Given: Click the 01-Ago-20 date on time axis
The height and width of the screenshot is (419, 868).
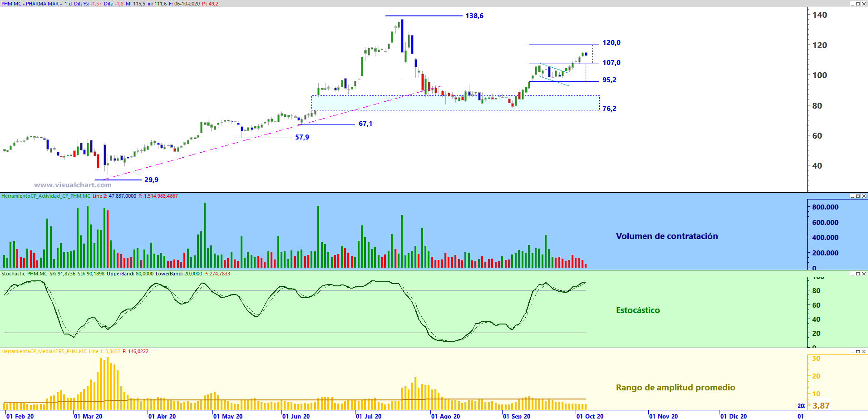Looking at the screenshot, I should (x=445, y=416).
